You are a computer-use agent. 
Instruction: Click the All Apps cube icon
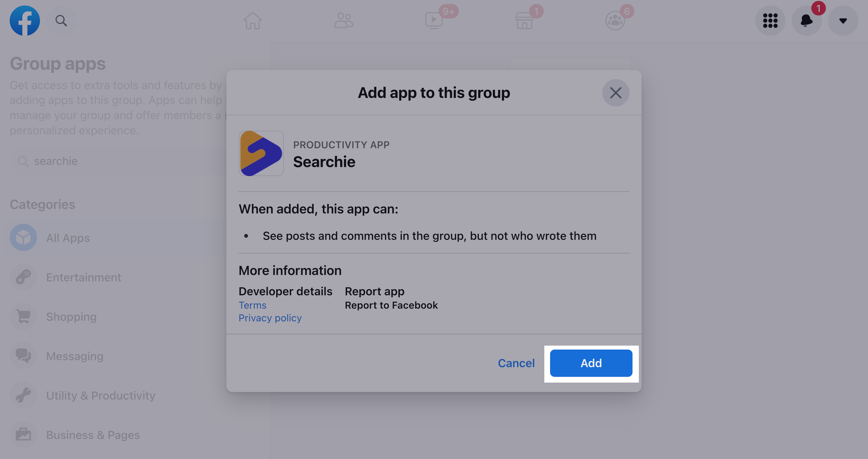(23, 238)
